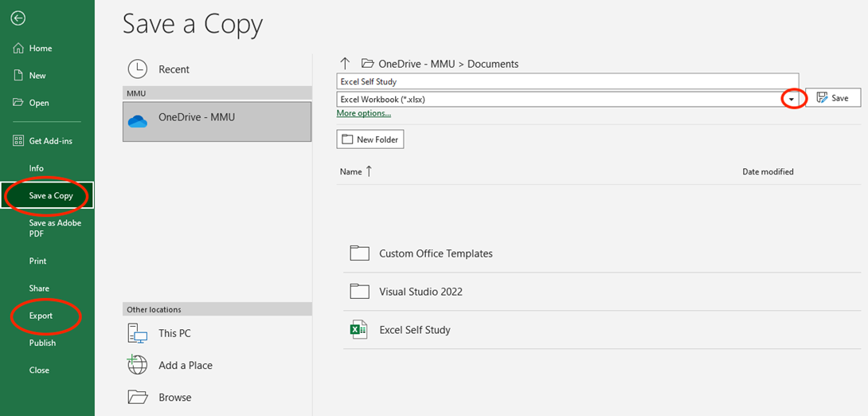Viewport: 868px width, 416px height.
Task: Open the Info menu item
Action: point(37,168)
